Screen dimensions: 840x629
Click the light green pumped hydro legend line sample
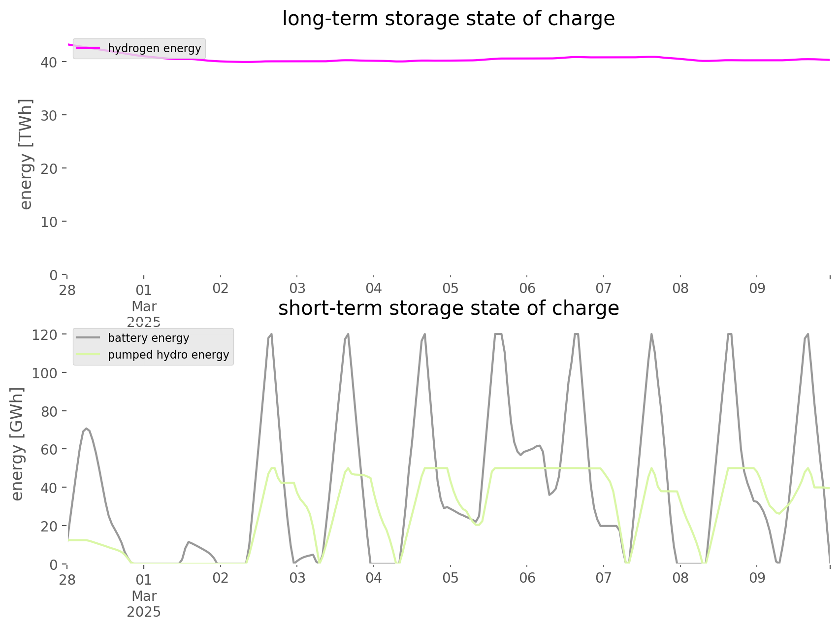[x=89, y=355]
